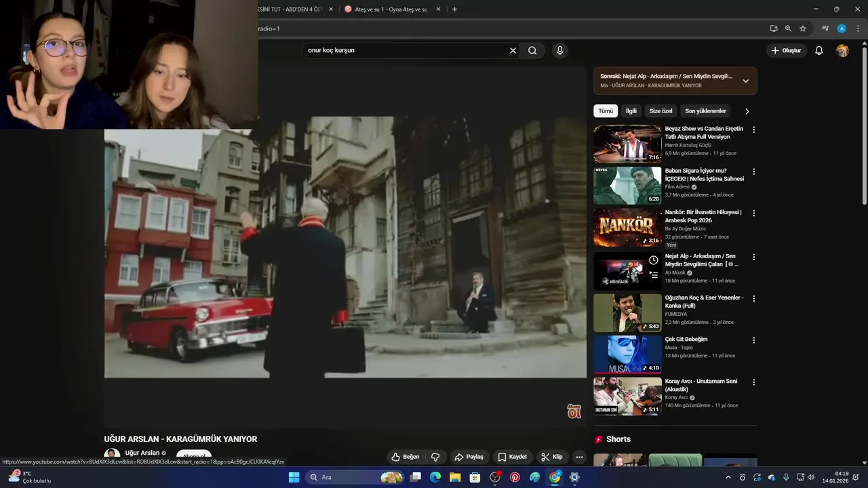Dislike the video with thumbs-down
Screen dimensions: 868x488
(x=435, y=457)
